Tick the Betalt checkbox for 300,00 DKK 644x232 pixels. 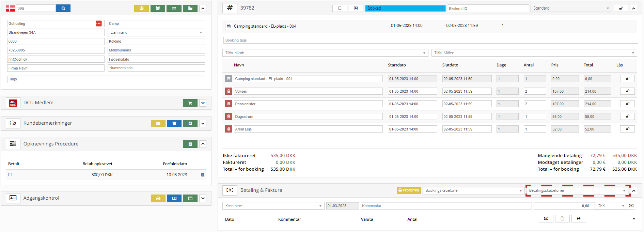tap(10, 174)
